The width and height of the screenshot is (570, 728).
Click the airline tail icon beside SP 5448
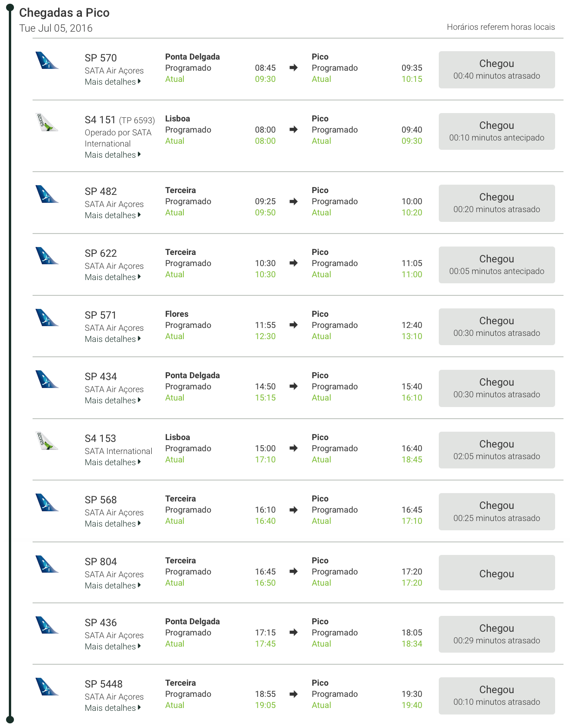[47, 687]
